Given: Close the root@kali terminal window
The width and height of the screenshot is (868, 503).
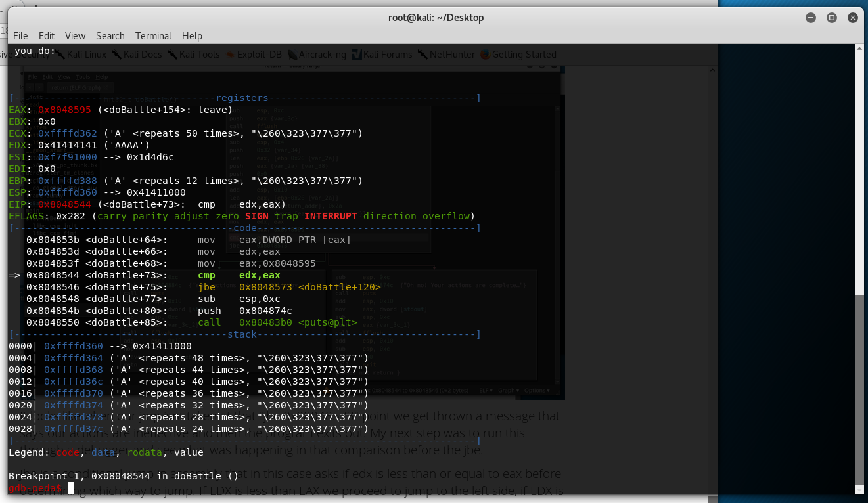Looking at the screenshot, I should (x=852, y=18).
